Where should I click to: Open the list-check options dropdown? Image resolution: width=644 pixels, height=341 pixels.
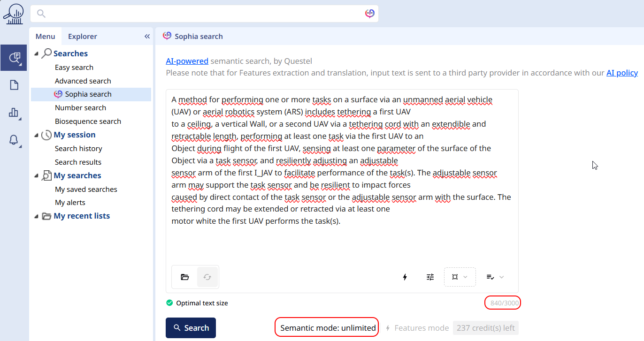pyautogui.click(x=495, y=277)
